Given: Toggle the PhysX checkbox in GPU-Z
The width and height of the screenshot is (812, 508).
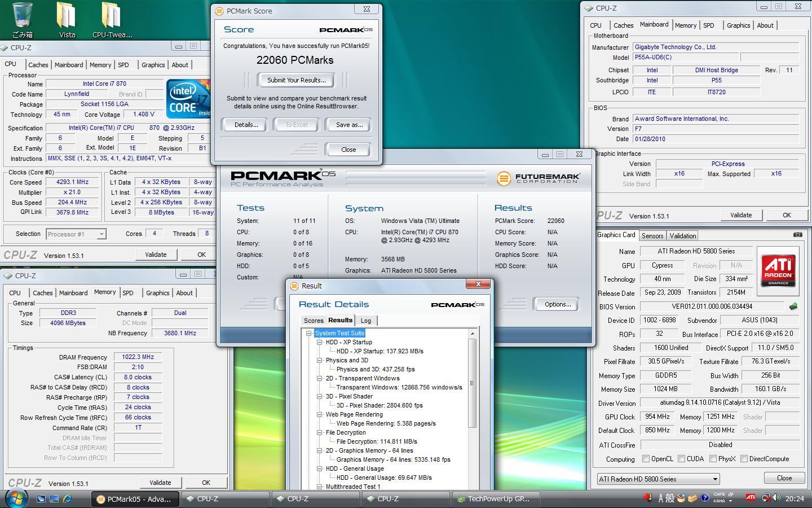Looking at the screenshot, I should (713, 459).
